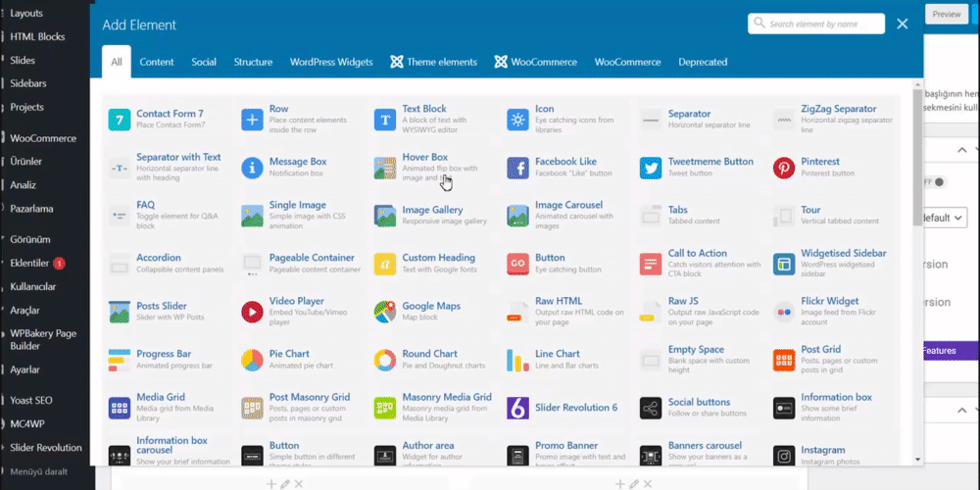The height and width of the screenshot is (490, 980).
Task: Insert the Progress Bar icon
Action: click(x=120, y=360)
